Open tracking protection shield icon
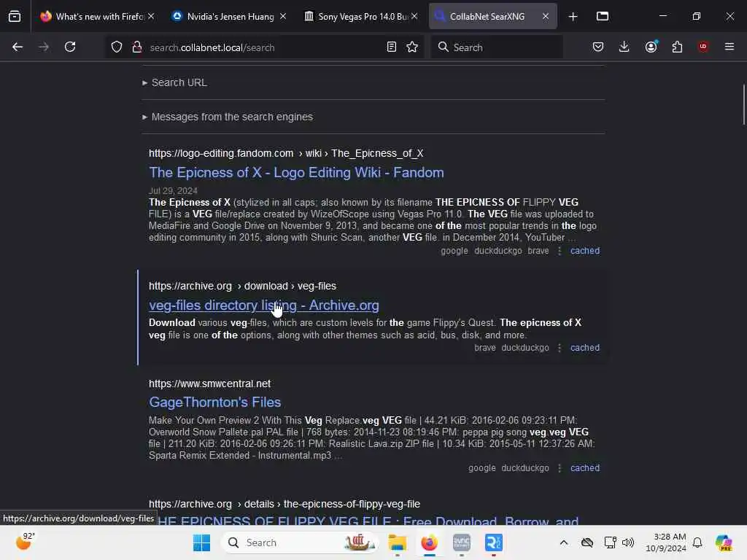This screenshot has width=747, height=560. pos(117,47)
